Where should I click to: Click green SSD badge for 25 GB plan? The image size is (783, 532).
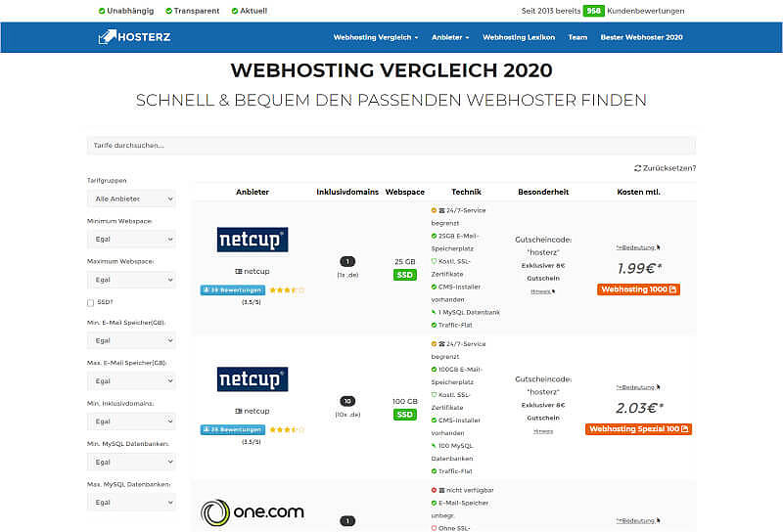coord(404,276)
